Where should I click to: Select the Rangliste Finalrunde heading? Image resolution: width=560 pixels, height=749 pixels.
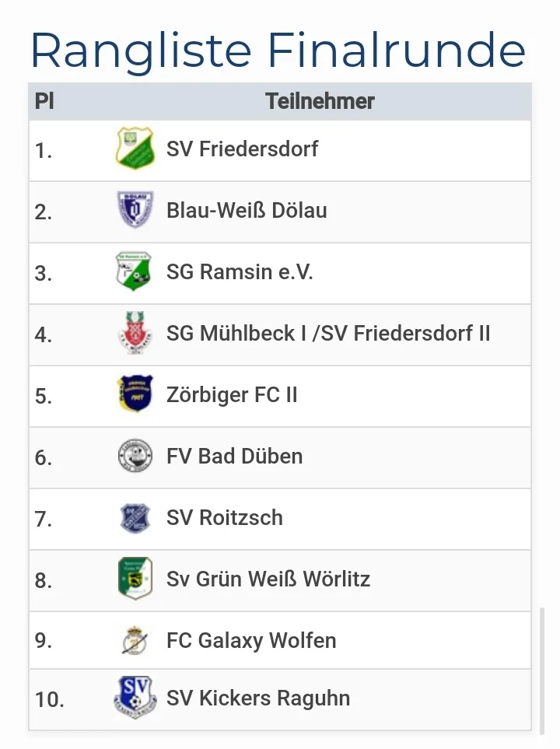coord(278,51)
